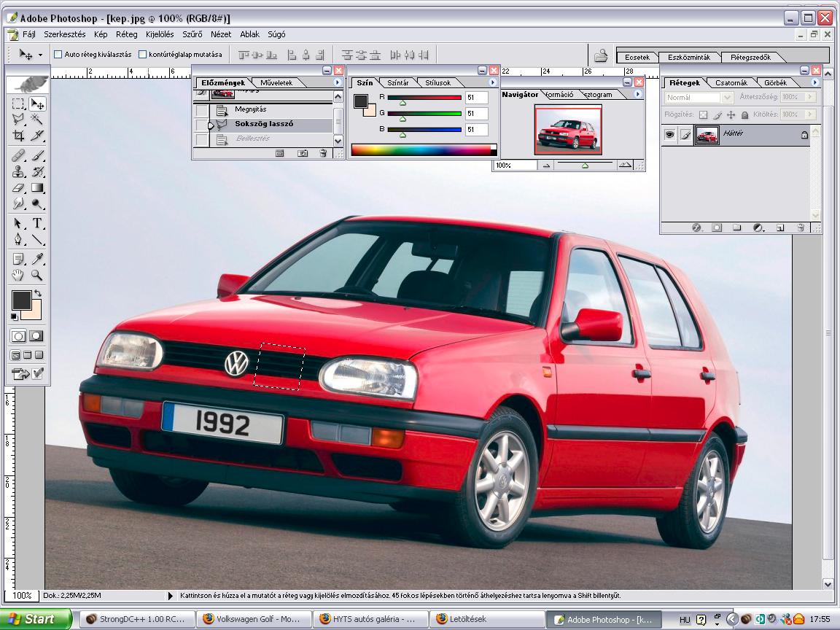Hide the Háttér layer with the eye icon
The width and height of the screenshot is (840, 630).
(669, 135)
